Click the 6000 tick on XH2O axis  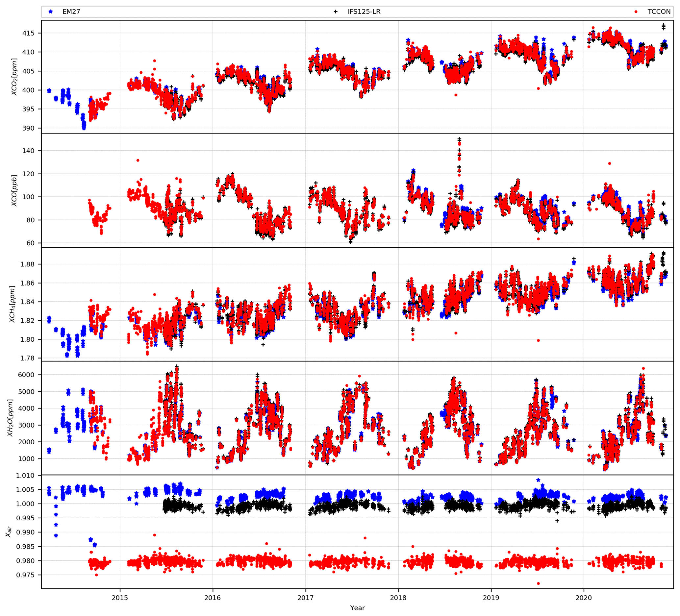pos(26,375)
